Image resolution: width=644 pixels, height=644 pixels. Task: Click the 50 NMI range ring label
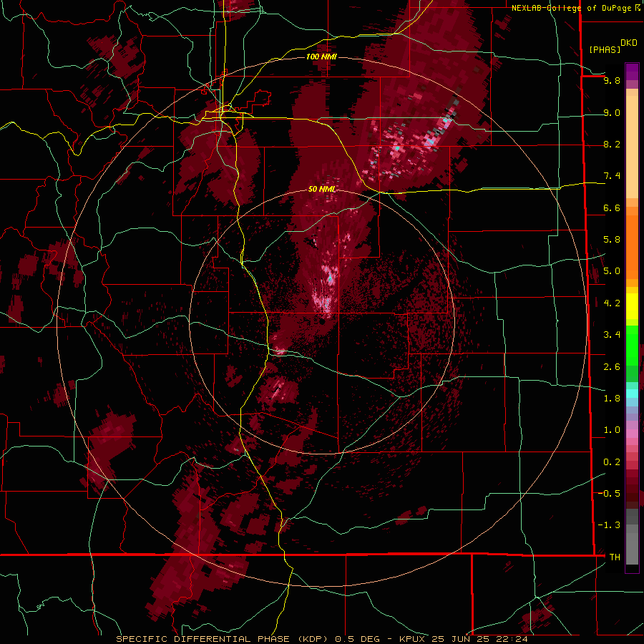321,189
